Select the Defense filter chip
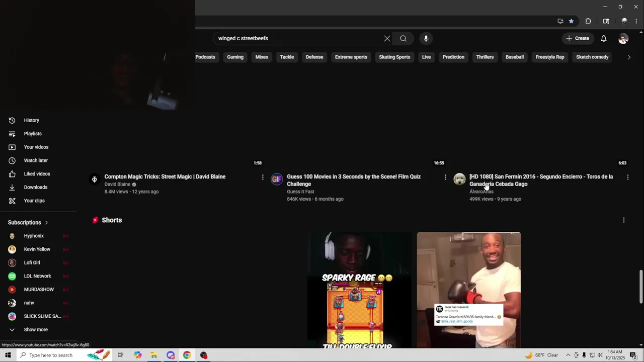This screenshot has width=644, height=362. 314,57
